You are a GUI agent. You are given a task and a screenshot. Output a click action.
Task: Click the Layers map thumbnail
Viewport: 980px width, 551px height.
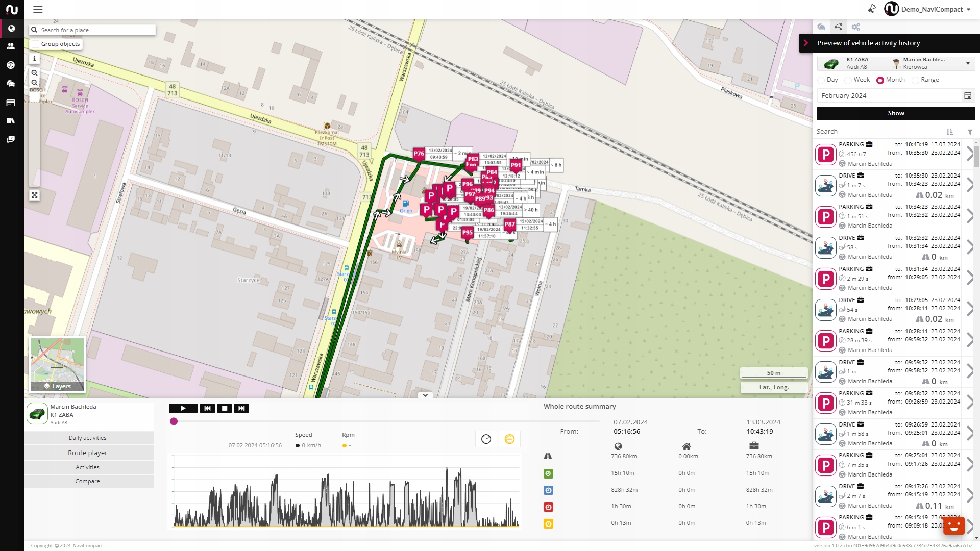tap(57, 364)
